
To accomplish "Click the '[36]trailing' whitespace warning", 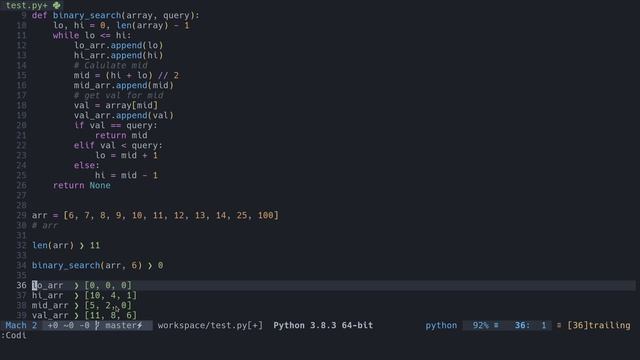I will pos(599,325).
